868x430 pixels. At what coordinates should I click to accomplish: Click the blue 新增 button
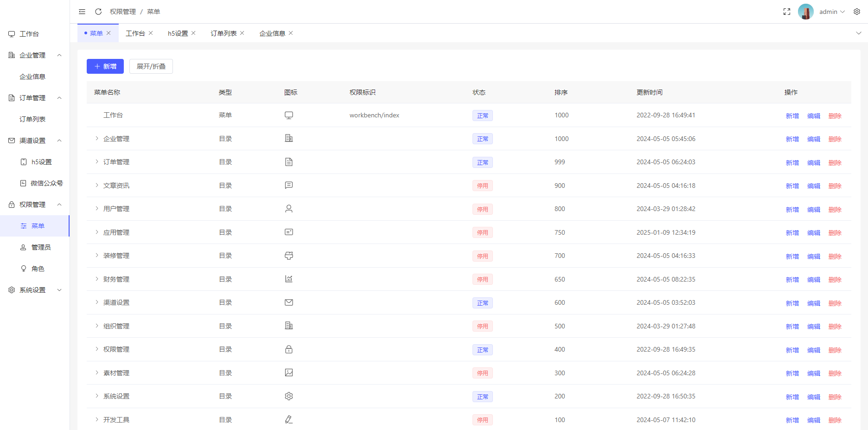coord(105,66)
